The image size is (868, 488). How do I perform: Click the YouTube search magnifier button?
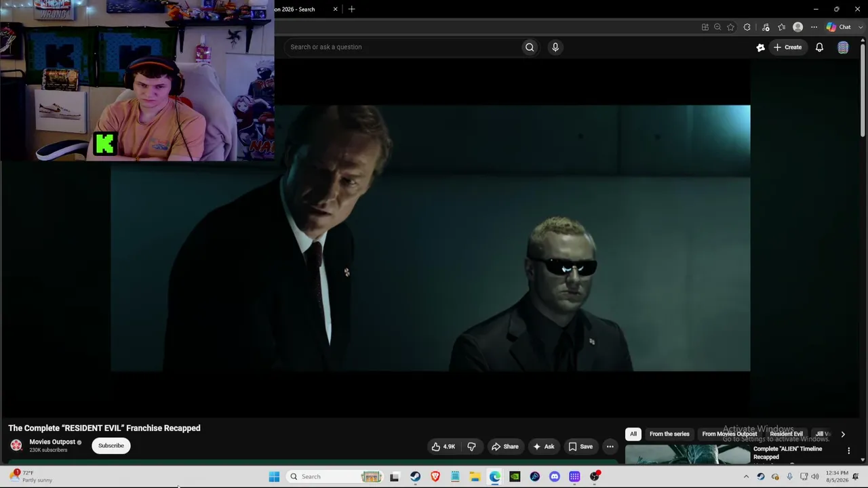(530, 47)
